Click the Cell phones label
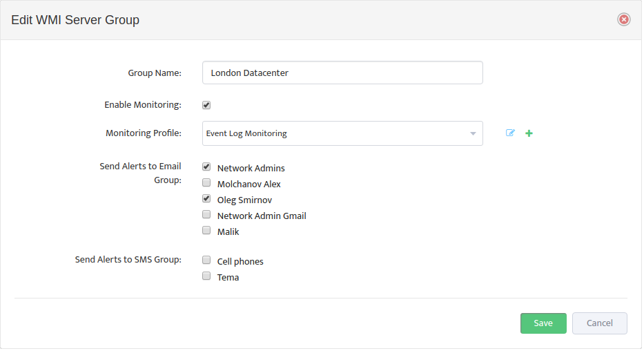This screenshot has height=351, width=644. tap(240, 262)
